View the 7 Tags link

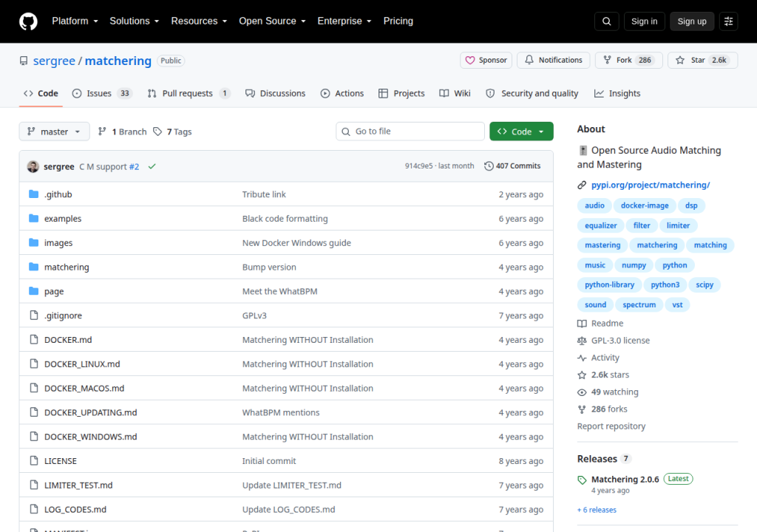(172, 132)
